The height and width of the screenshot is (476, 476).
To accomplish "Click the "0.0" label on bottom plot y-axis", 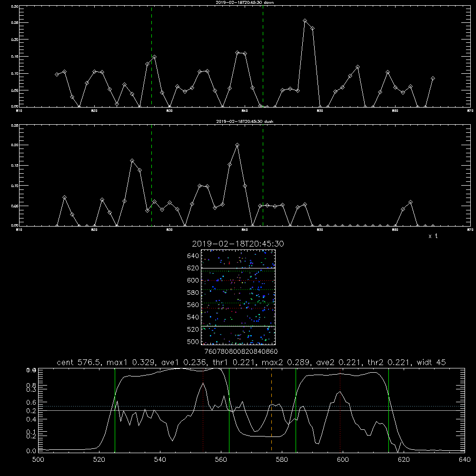I will point(31,451).
